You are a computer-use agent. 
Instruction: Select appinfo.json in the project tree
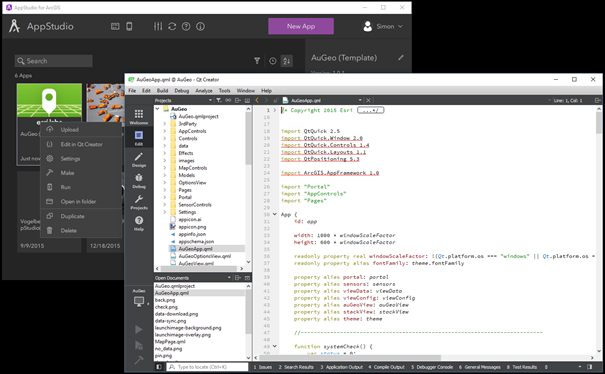click(x=192, y=234)
